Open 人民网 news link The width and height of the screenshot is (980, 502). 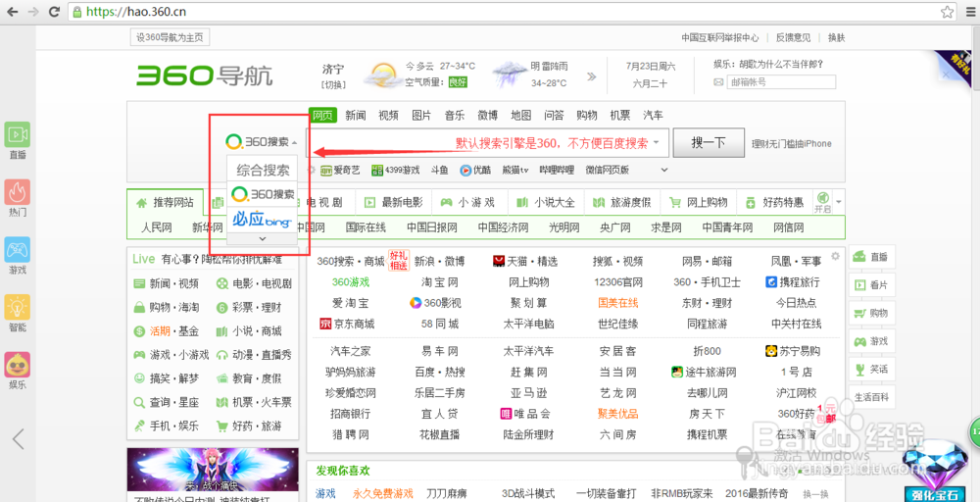pyautogui.click(x=156, y=226)
